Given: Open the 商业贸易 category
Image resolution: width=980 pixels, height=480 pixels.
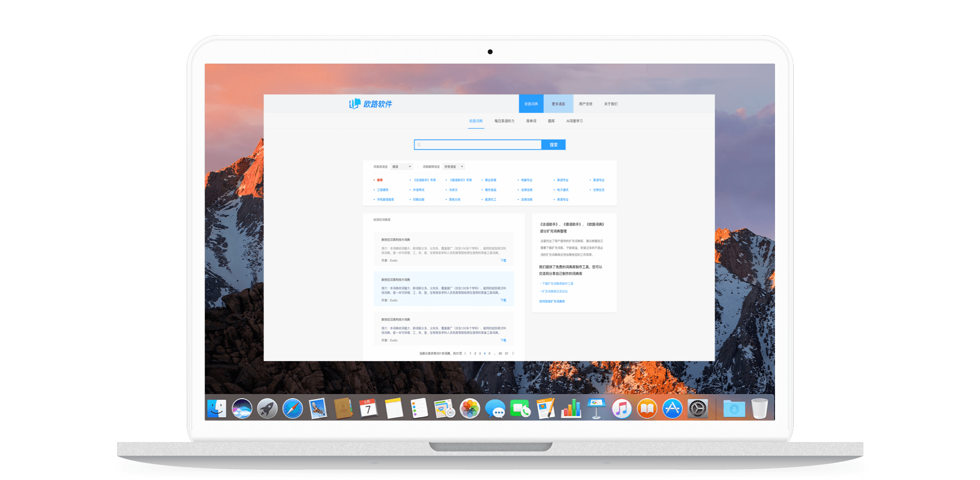Looking at the screenshot, I should pos(490,180).
